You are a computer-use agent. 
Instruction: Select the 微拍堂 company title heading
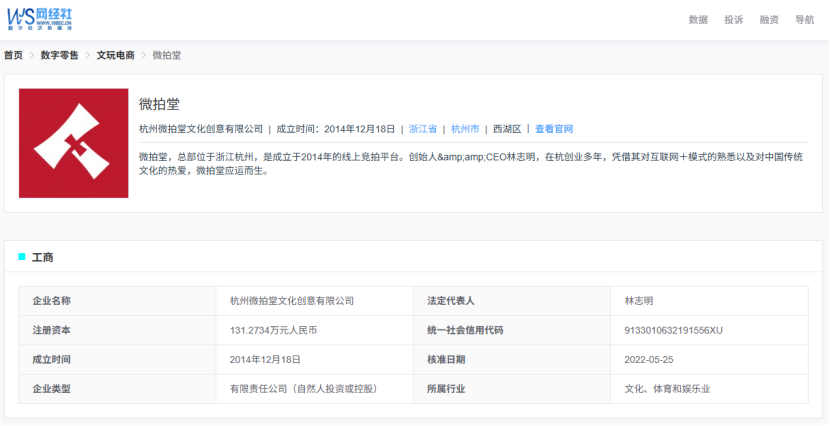(x=159, y=104)
